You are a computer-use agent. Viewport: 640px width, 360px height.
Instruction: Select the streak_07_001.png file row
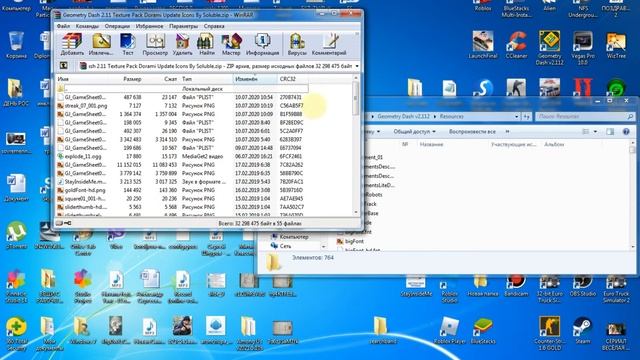coord(182,106)
